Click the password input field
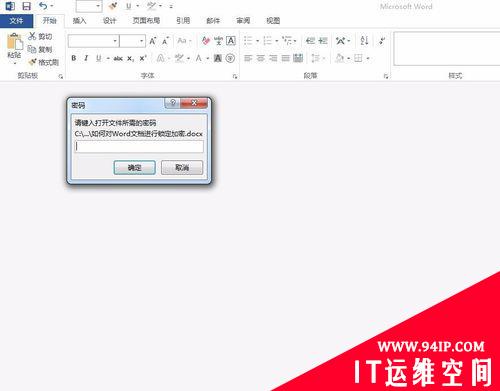Image resolution: width=500 pixels, height=391 pixels. [139, 146]
